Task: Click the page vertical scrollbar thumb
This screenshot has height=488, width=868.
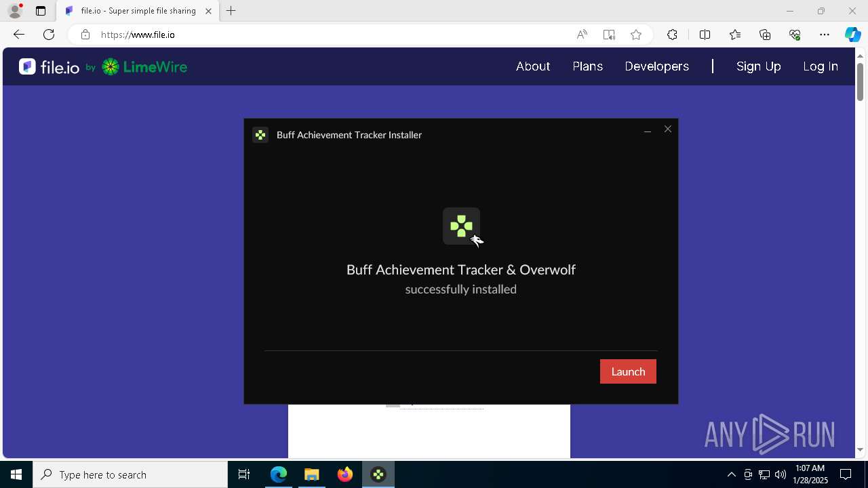Action: pyautogui.click(x=860, y=82)
